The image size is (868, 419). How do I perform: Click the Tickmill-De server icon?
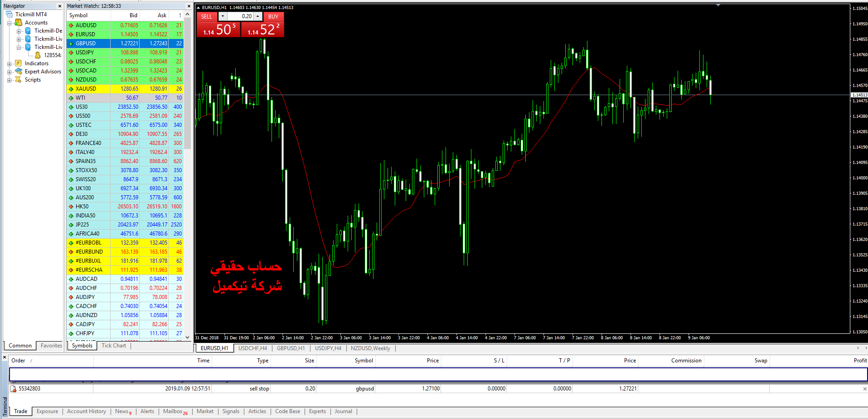click(x=28, y=31)
